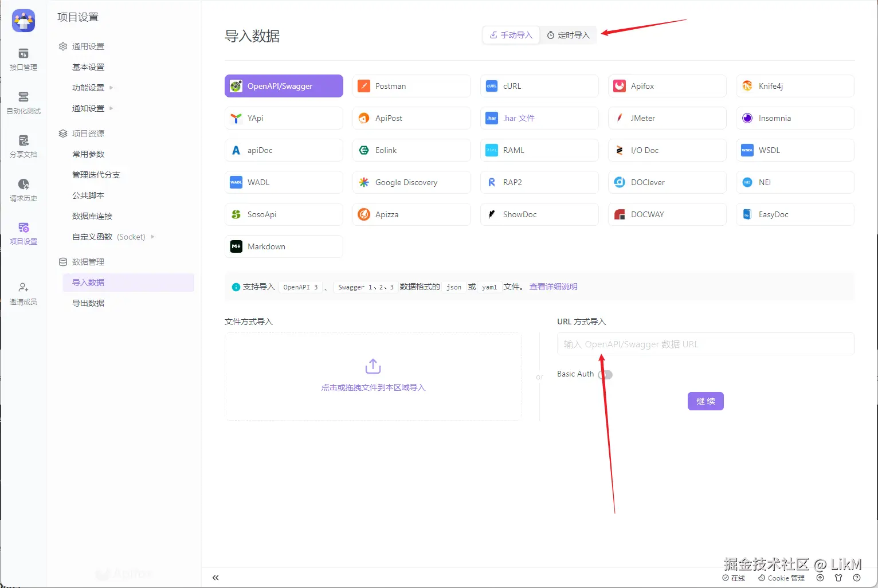Image resolution: width=878 pixels, height=588 pixels.
Task: Switch to 定时导入 tab
Action: (x=568, y=35)
